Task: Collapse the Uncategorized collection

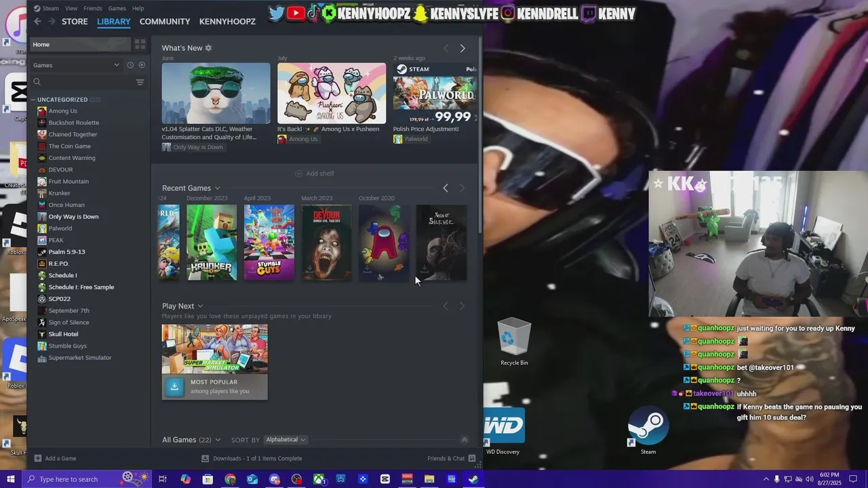Action: pos(33,100)
